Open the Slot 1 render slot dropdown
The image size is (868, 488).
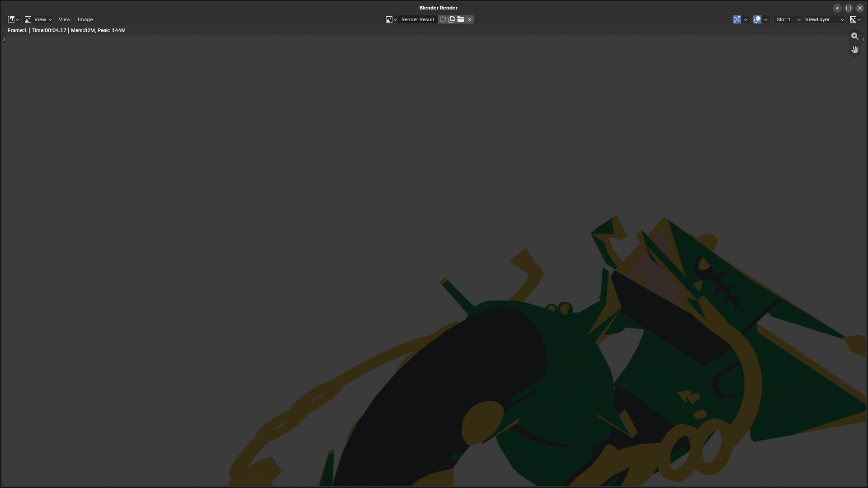(788, 19)
